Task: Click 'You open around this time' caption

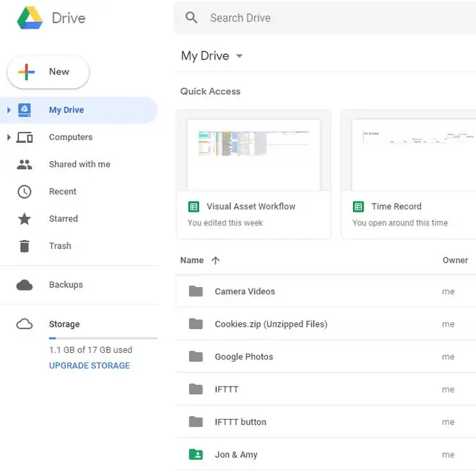Action: click(400, 223)
